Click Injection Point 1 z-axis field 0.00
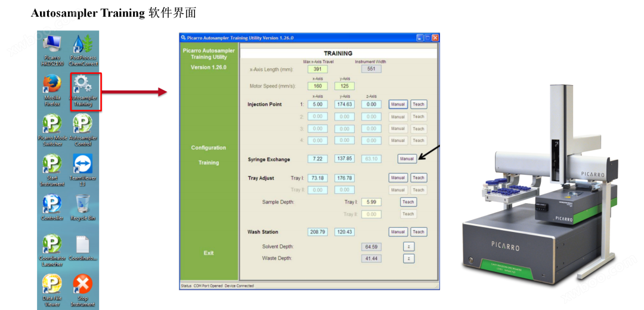The image size is (644, 310). point(371,104)
